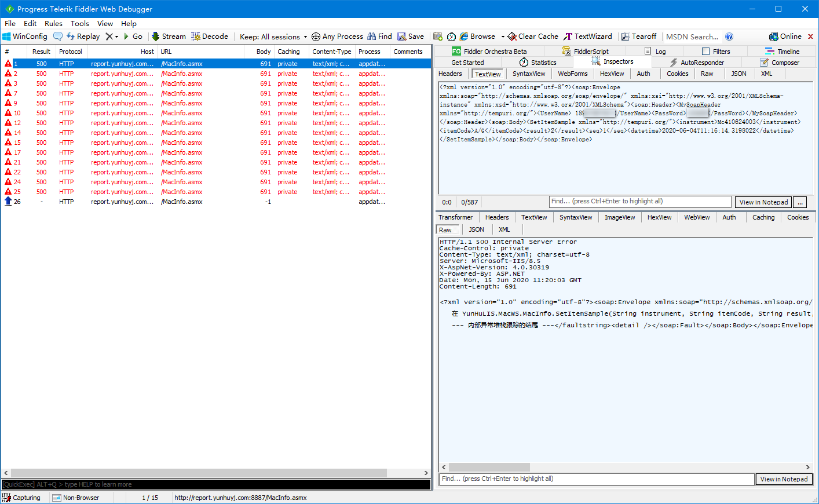Click the blue help question mark icon
This screenshot has width=819, height=504.
click(x=729, y=36)
